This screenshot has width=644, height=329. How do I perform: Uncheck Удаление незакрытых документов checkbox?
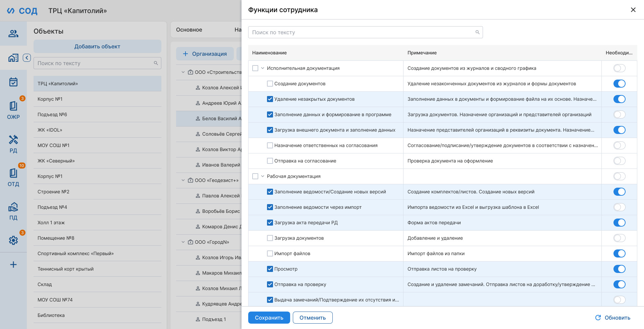(270, 99)
